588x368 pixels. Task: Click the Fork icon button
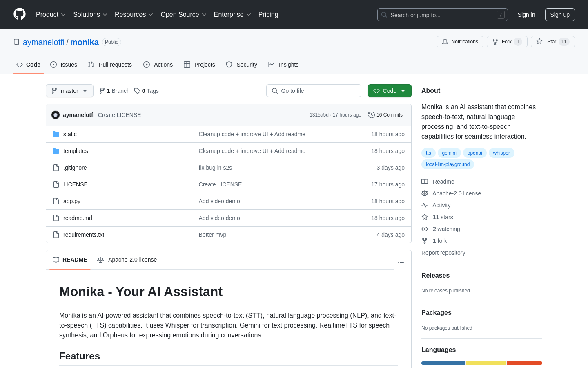point(495,42)
